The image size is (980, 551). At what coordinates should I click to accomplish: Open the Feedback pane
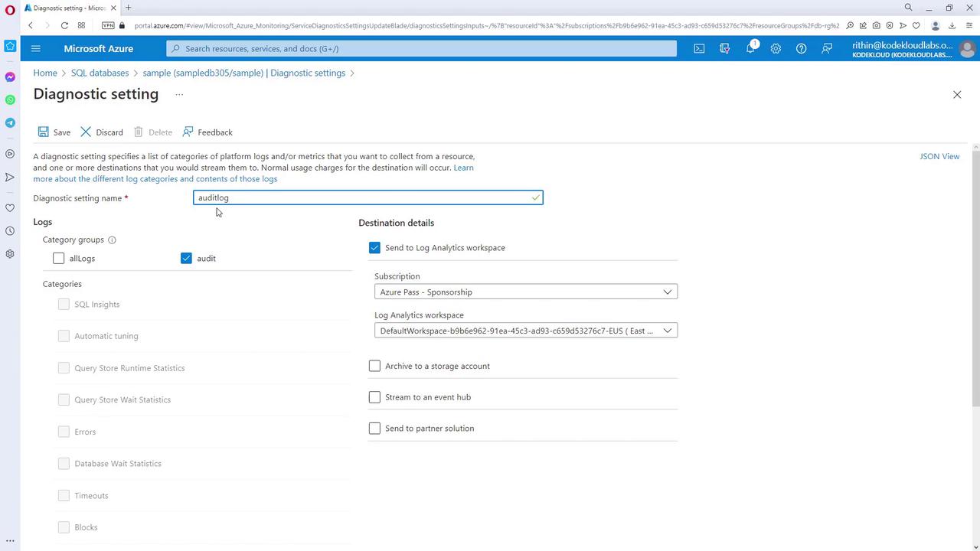[207, 132]
